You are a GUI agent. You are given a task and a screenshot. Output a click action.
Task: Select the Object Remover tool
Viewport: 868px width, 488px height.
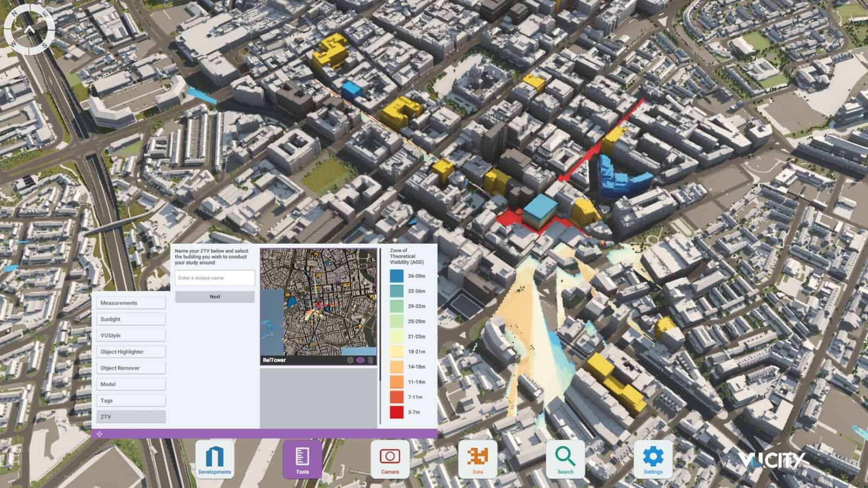pyautogui.click(x=130, y=368)
